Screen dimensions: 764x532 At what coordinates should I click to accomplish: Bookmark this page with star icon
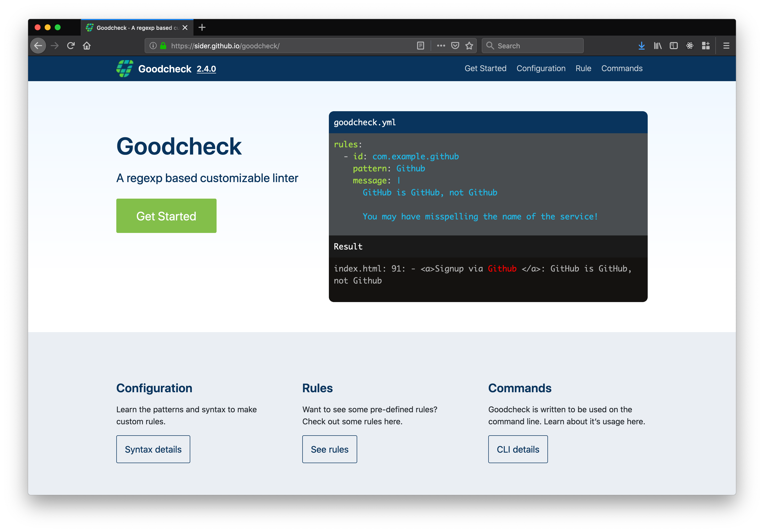(x=469, y=46)
